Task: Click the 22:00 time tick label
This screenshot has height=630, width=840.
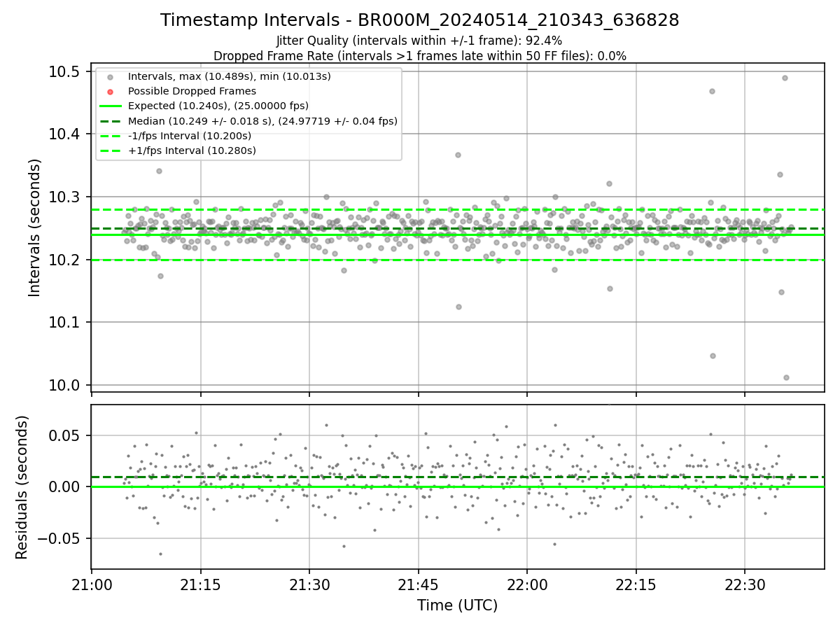Action: pos(526,584)
